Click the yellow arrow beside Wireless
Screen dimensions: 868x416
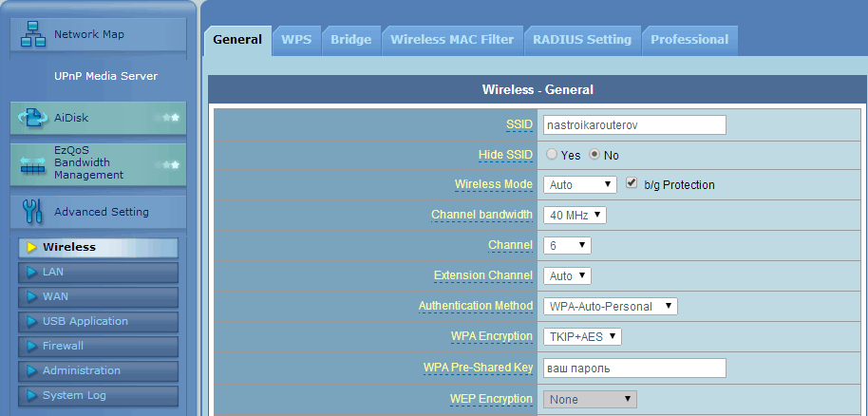pos(31,247)
